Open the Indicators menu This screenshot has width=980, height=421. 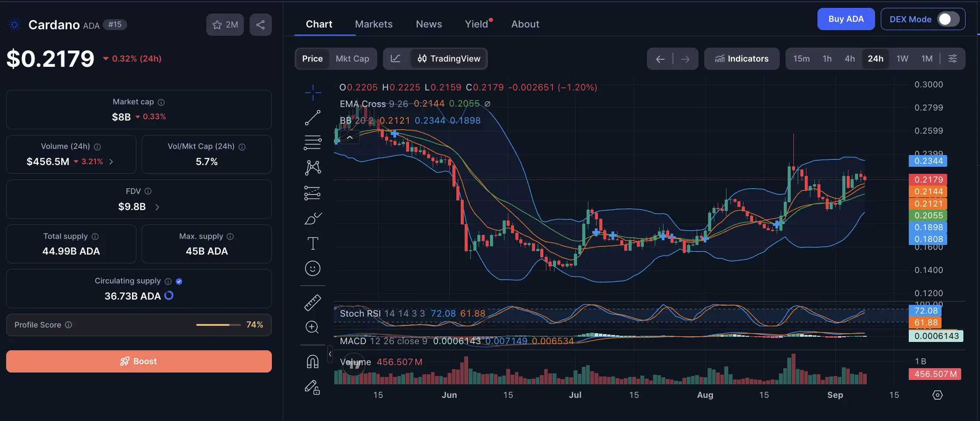point(742,59)
